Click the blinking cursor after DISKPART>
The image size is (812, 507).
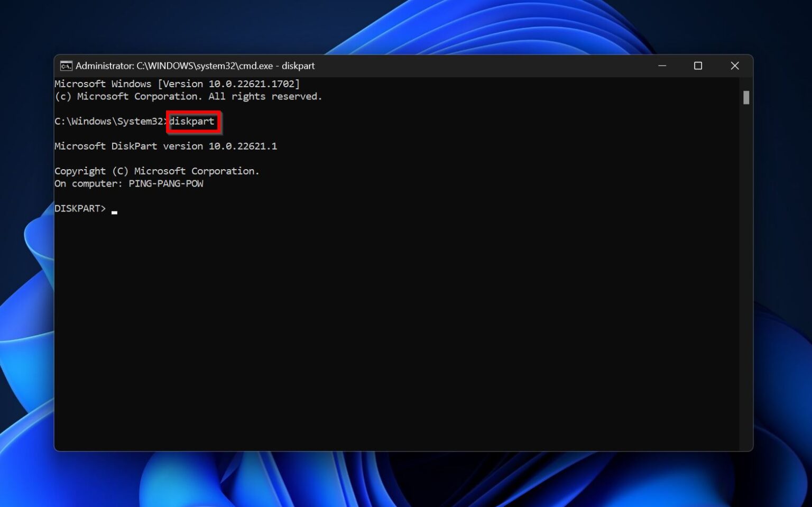click(114, 211)
